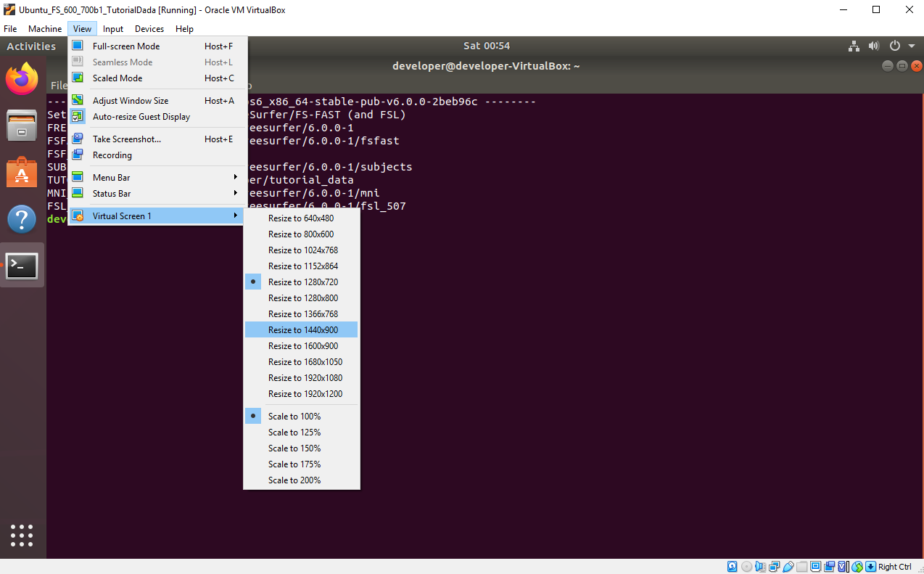This screenshot has height=574, width=924.
Task: Select Take Screenshot menu entry
Action: [127, 139]
